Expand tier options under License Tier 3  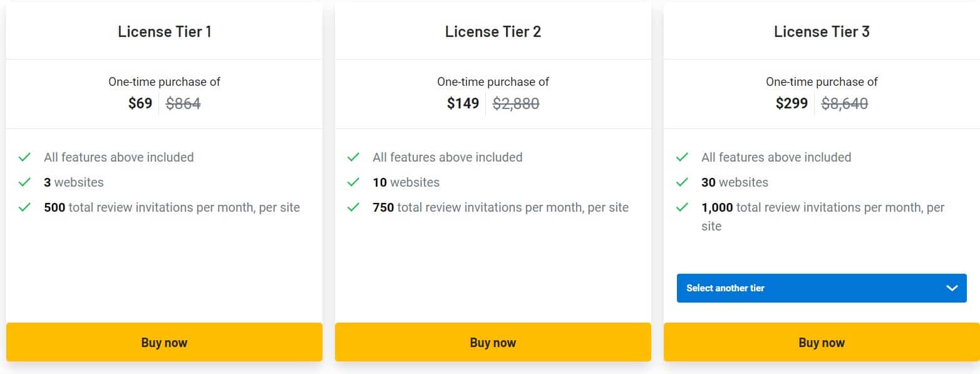[x=821, y=288]
